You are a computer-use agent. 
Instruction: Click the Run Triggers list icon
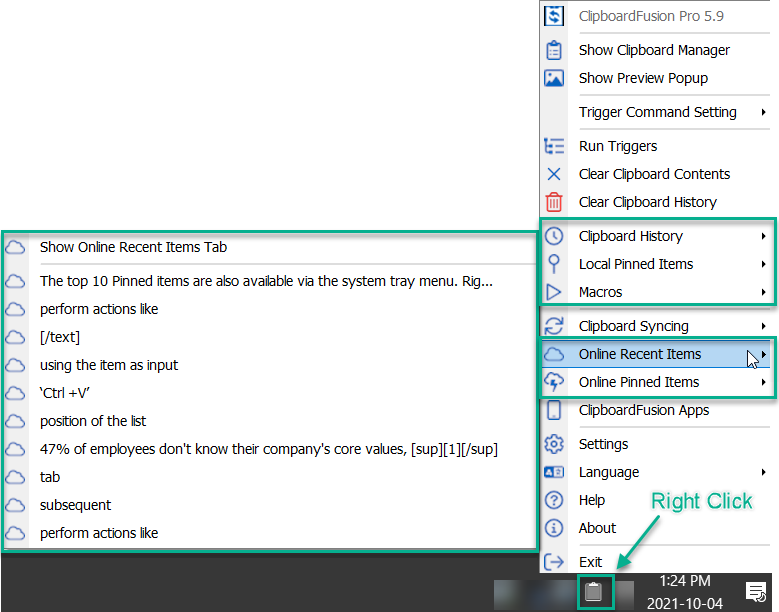553,146
